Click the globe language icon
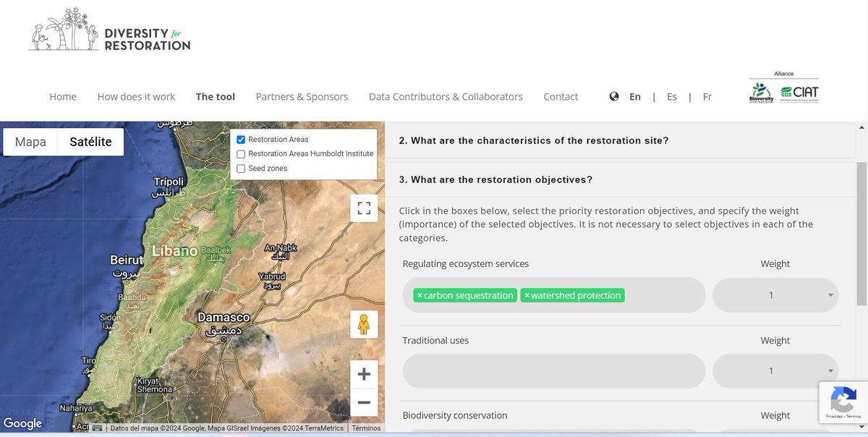Screen dimensions: 868x437 click(x=614, y=96)
